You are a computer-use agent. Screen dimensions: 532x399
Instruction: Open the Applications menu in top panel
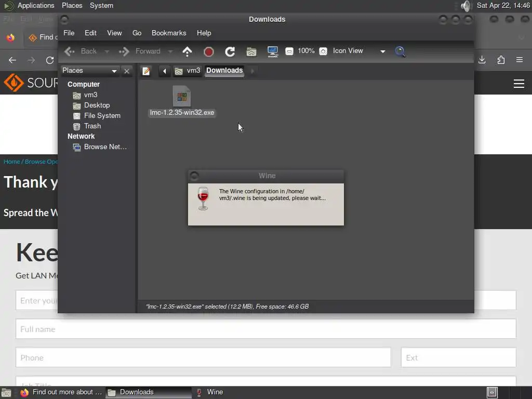(36, 5)
